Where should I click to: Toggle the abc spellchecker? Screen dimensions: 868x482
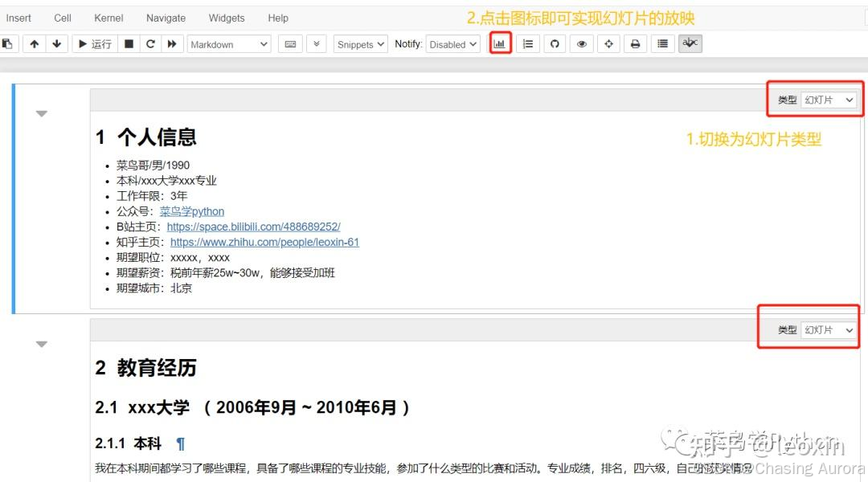click(x=689, y=44)
